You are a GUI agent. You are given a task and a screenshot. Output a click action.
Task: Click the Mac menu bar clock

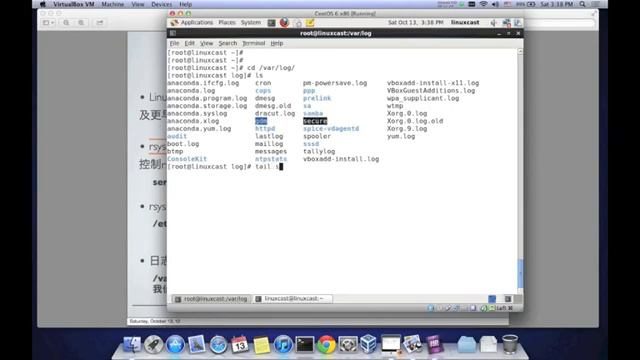tap(557, 4)
